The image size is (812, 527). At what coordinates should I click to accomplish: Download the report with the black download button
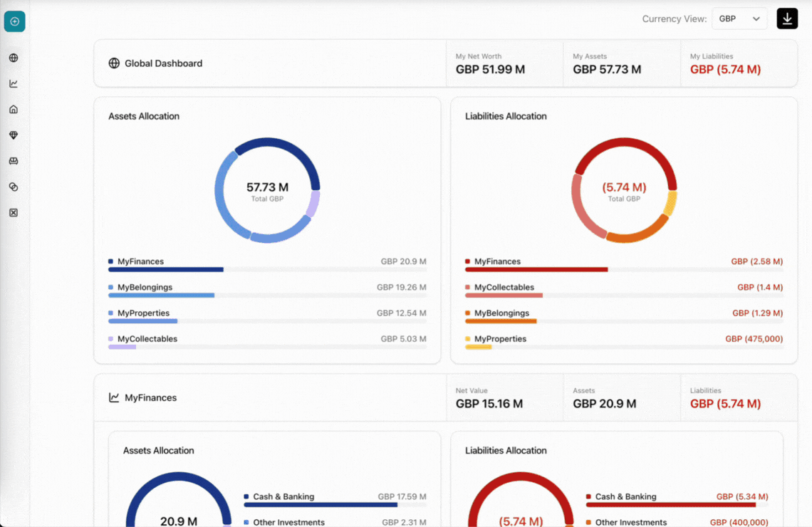(787, 19)
